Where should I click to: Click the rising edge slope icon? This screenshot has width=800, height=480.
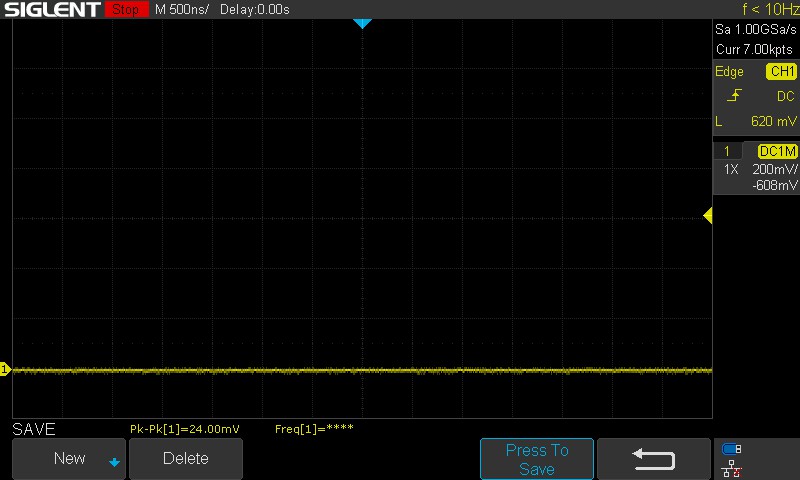(x=734, y=95)
